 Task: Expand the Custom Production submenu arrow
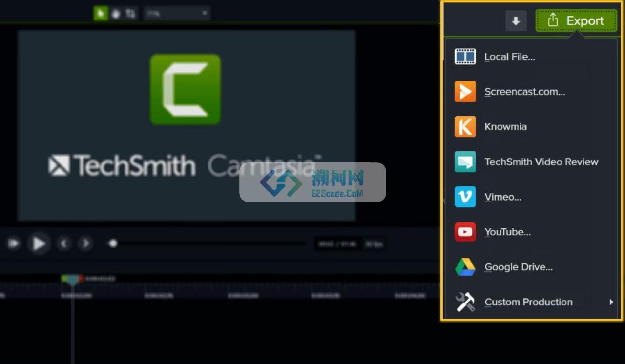[x=611, y=302]
